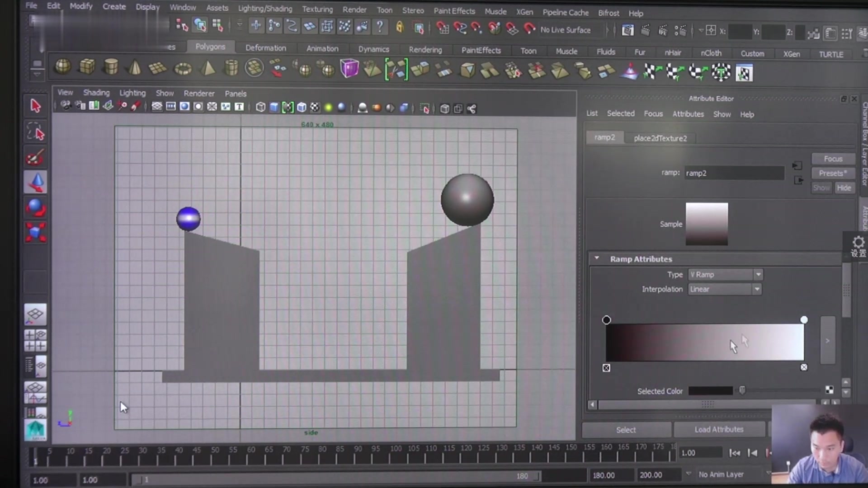Open the Interpolation dropdown set to Linear
This screenshot has width=868, height=488.
(725, 289)
